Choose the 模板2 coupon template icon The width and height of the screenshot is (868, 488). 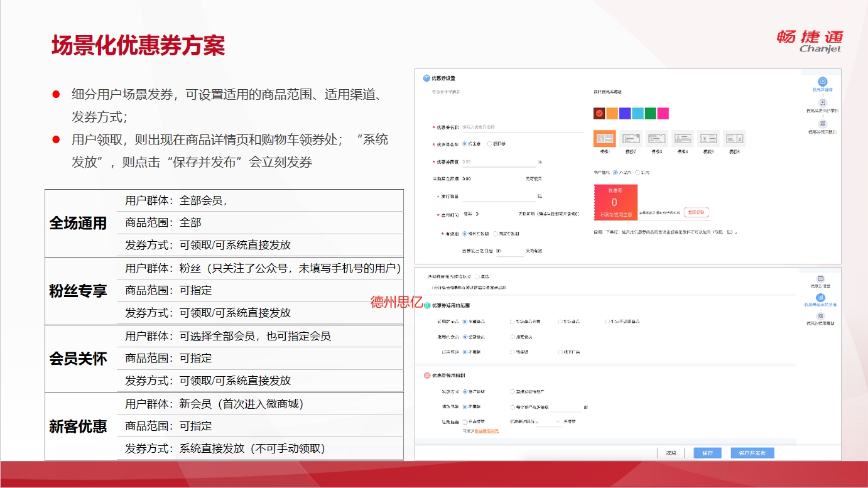631,138
